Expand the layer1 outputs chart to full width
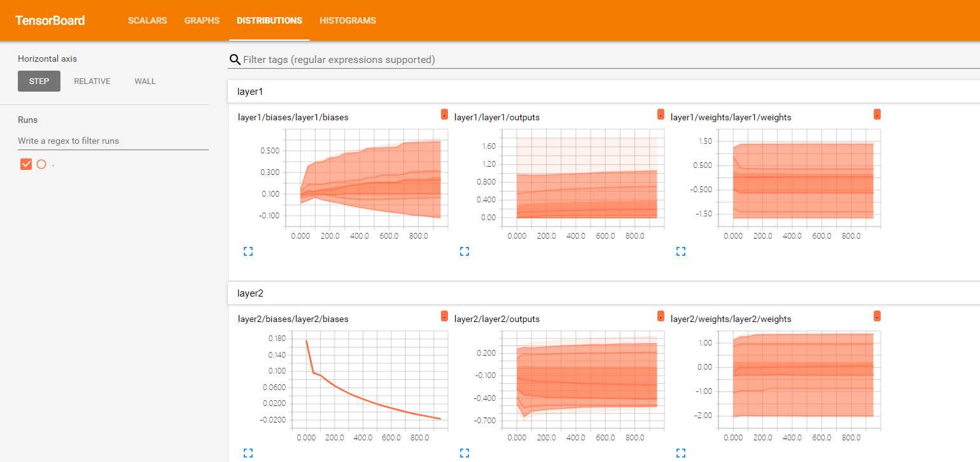The height and width of the screenshot is (462, 980). coord(465,252)
